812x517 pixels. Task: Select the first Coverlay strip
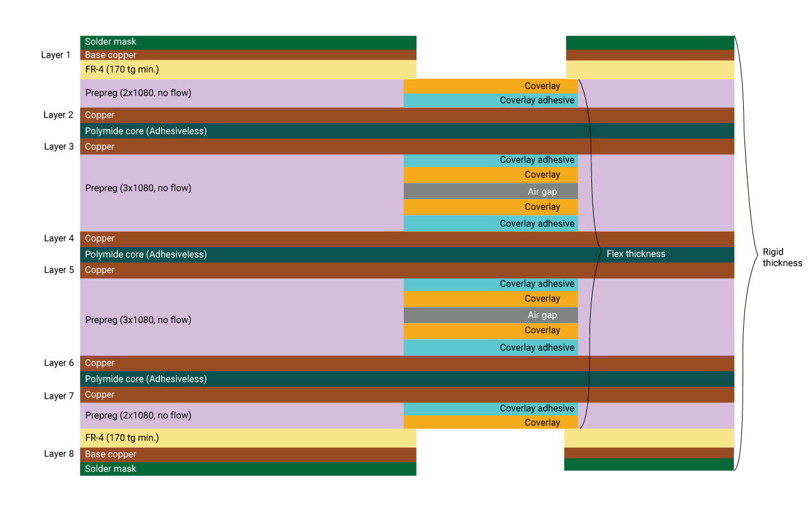(490, 86)
